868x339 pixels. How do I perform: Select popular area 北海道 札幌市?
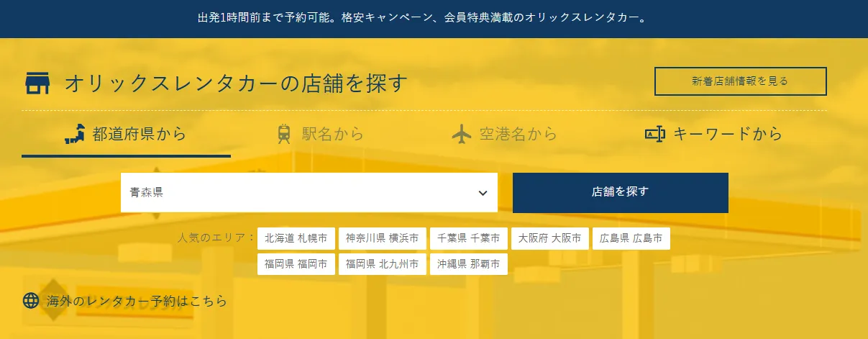click(296, 238)
